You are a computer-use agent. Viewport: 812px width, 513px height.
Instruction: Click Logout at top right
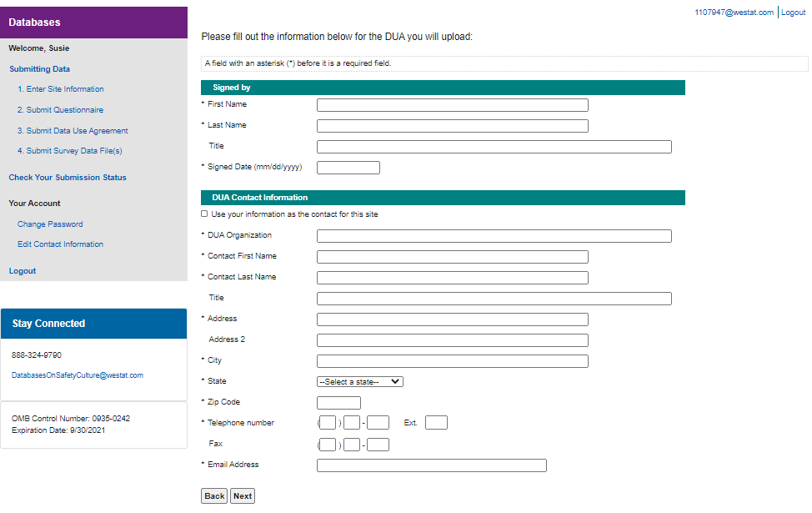point(794,13)
